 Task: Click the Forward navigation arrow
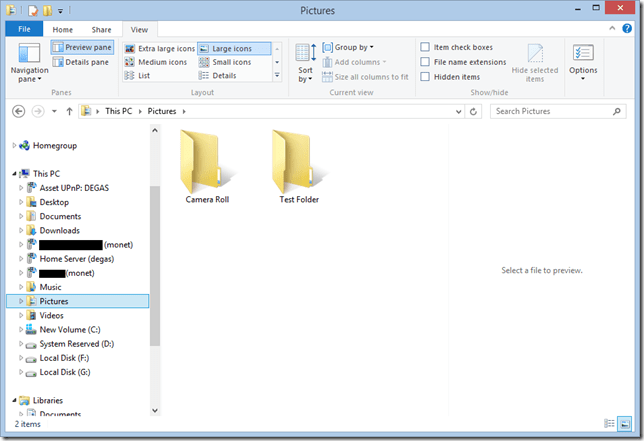click(38, 111)
